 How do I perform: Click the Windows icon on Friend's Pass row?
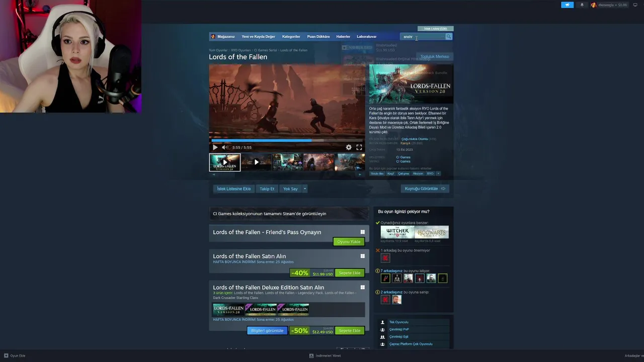[x=362, y=232]
